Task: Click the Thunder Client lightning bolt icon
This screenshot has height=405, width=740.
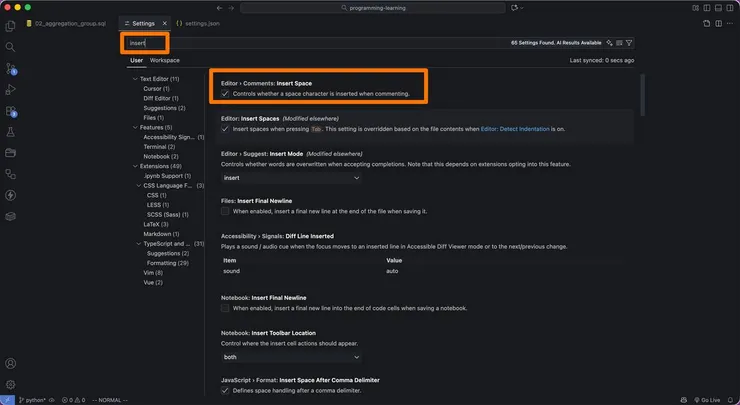Action: tap(10, 195)
